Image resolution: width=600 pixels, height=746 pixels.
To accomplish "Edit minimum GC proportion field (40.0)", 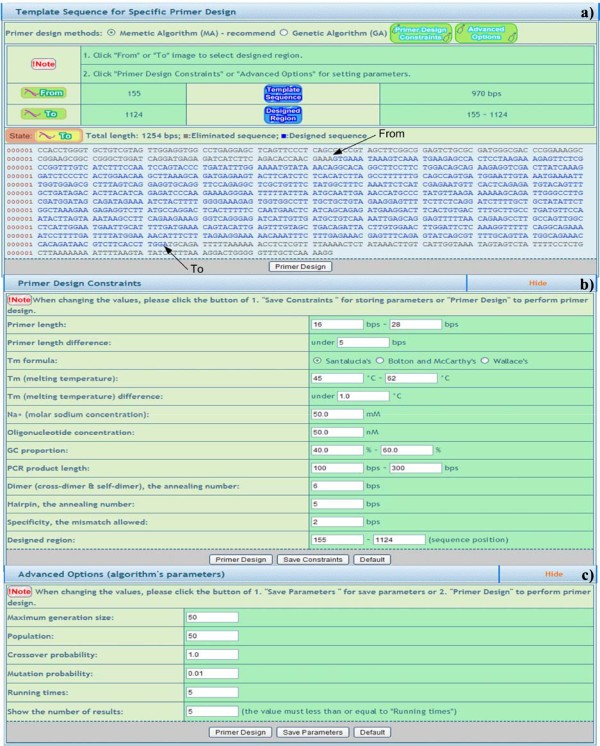I will point(337,450).
